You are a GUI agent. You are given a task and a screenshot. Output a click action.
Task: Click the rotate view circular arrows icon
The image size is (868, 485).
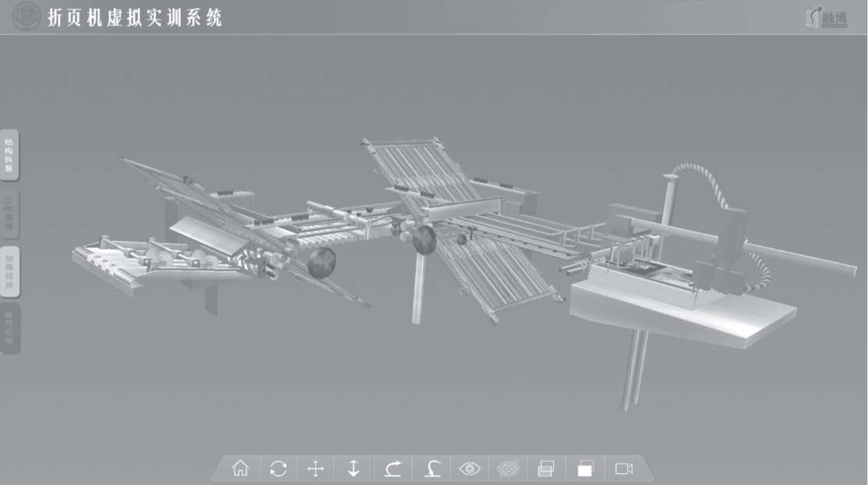click(x=278, y=469)
